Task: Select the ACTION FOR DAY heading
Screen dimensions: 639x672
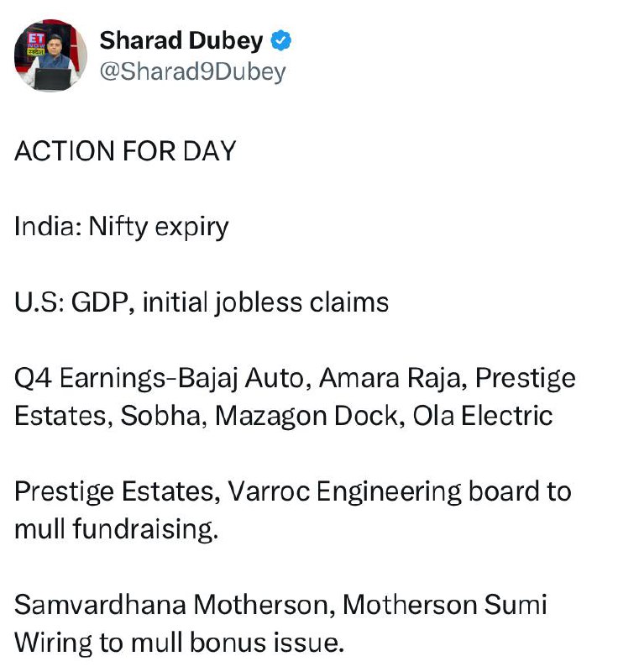Action: 125,151
